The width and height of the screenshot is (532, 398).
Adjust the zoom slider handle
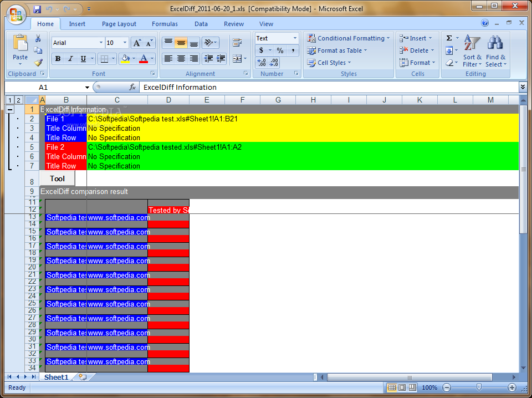pyautogui.click(x=479, y=387)
